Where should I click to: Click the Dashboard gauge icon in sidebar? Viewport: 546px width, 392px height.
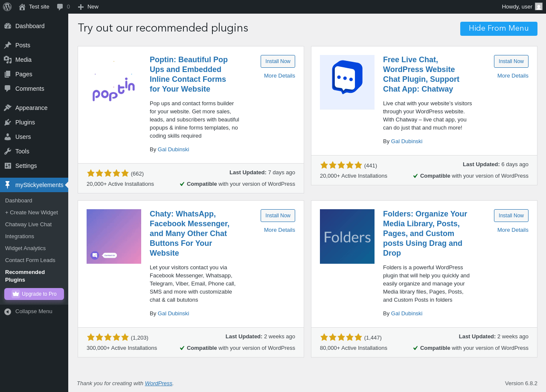point(8,26)
